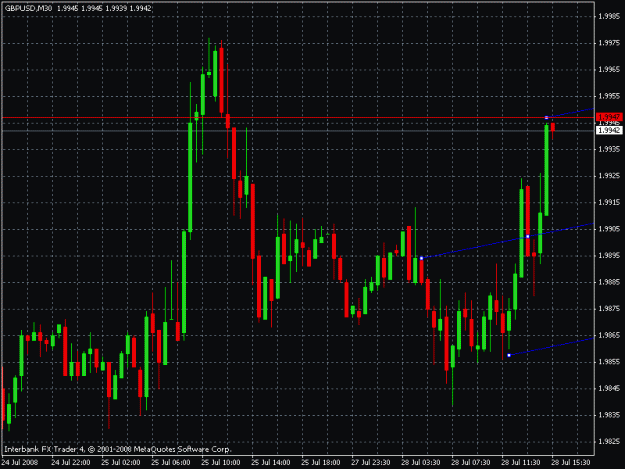The height and width of the screenshot is (469, 625).
Task: Click the 1.9975 price axis label
Action: (609, 43)
